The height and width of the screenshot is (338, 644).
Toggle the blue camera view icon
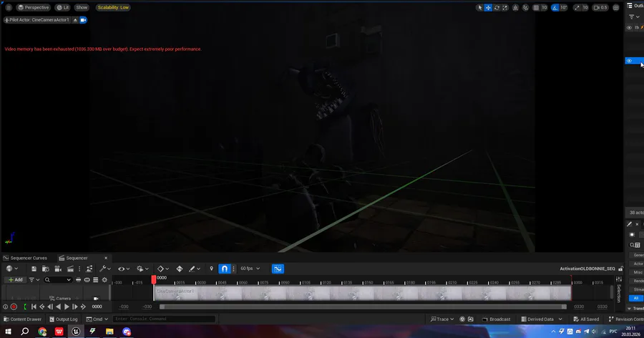point(84,20)
